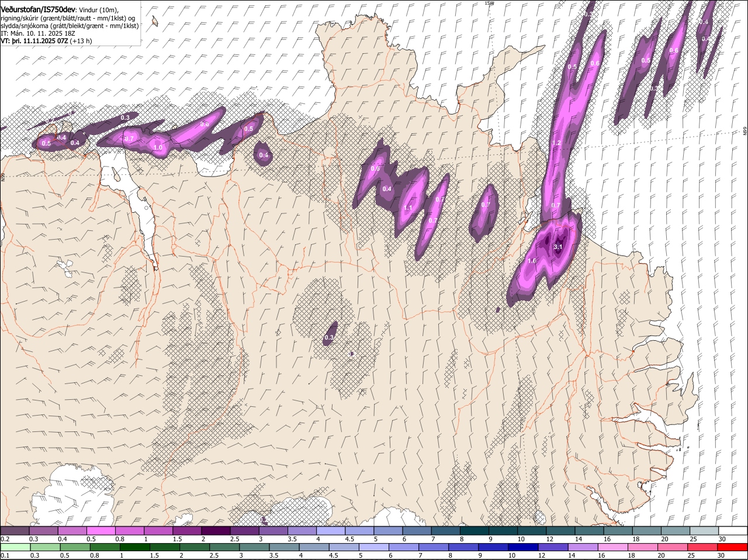Pick the dark grey-purple 0.2 swatch, snow scale
The height and width of the screenshot is (560, 748).
tap(15, 531)
